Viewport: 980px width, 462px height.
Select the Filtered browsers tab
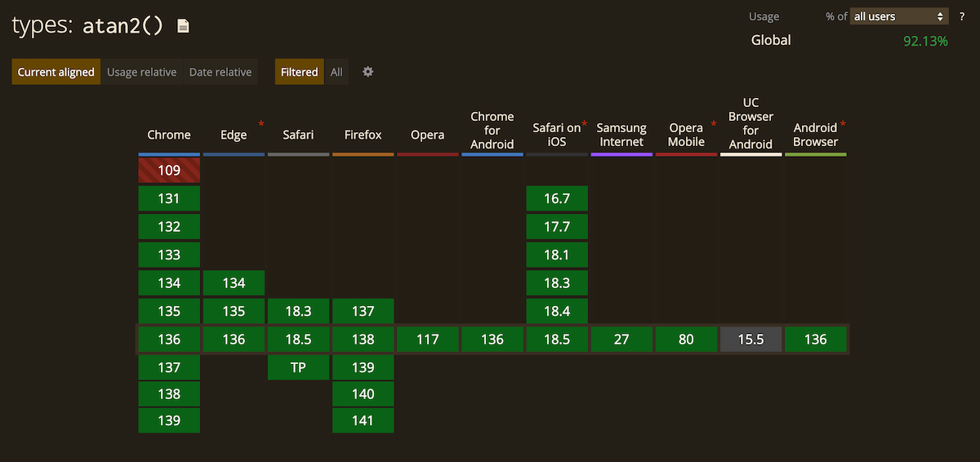tap(299, 72)
